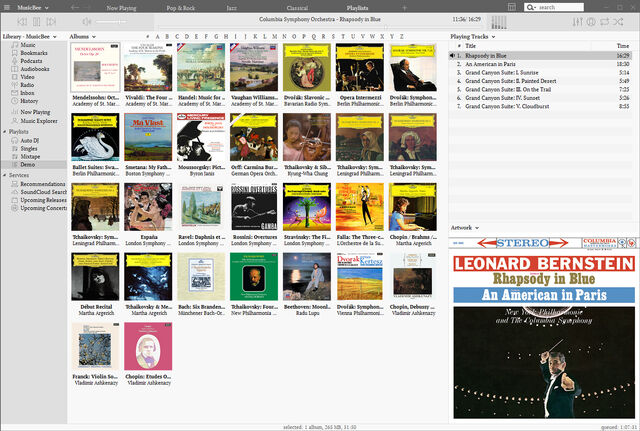
Task: Select the Mixtape playlist
Action: 30,157
